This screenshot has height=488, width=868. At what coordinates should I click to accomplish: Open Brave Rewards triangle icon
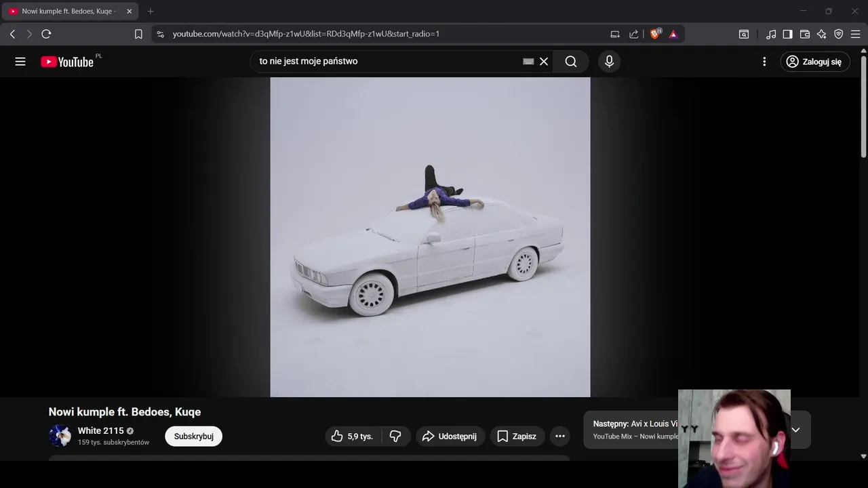(x=673, y=34)
